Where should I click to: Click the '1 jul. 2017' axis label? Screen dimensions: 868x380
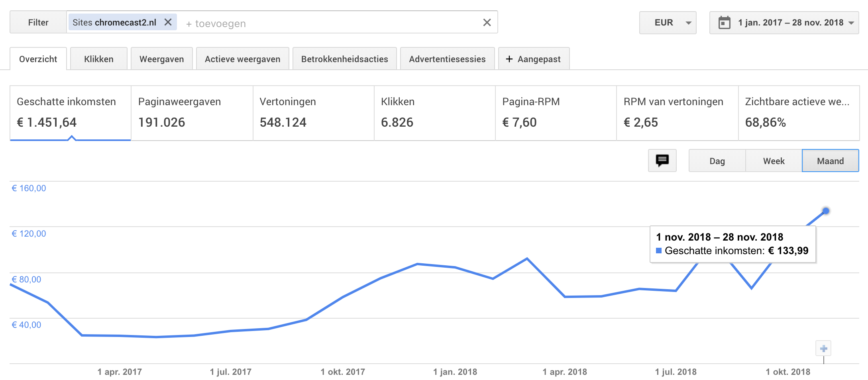point(231,372)
